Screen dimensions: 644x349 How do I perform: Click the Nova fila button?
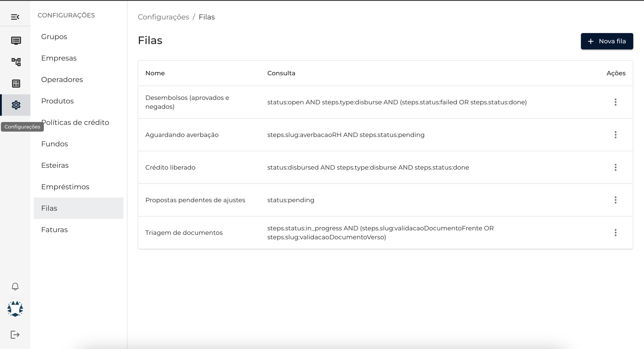(607, 41)
